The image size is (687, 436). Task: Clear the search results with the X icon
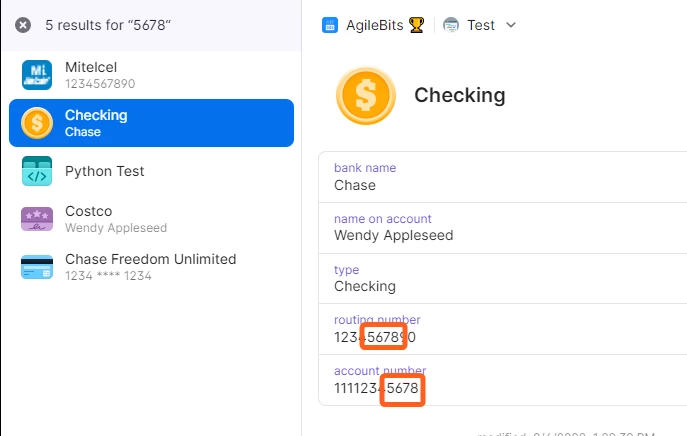tap(23, 25)
